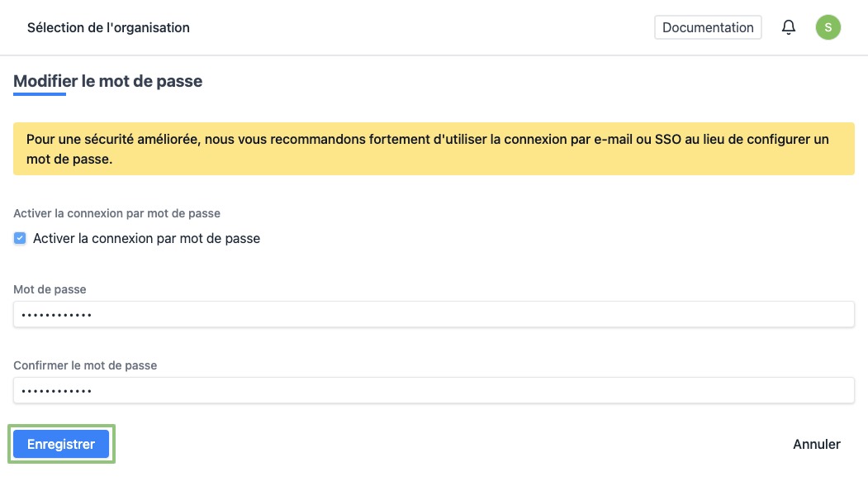Click the word SSO in the warning

(x=667, y=140)
